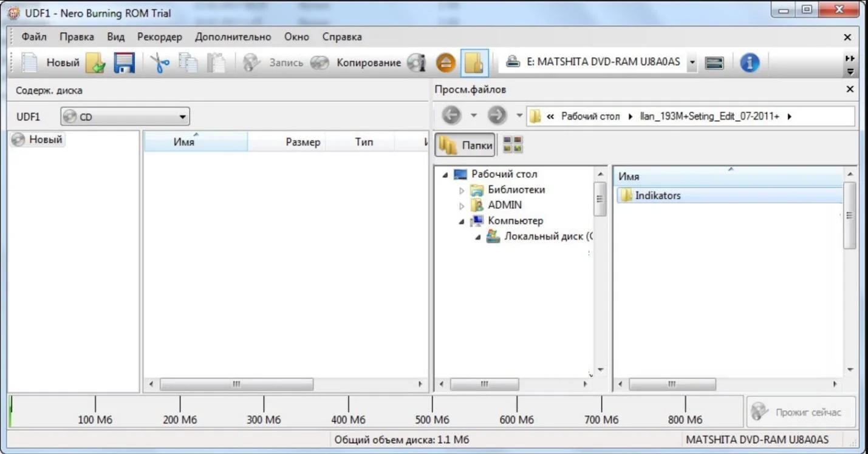Collapse the Рабочий стол tree node
Screen dimensions: 868x454
point(445,174)
